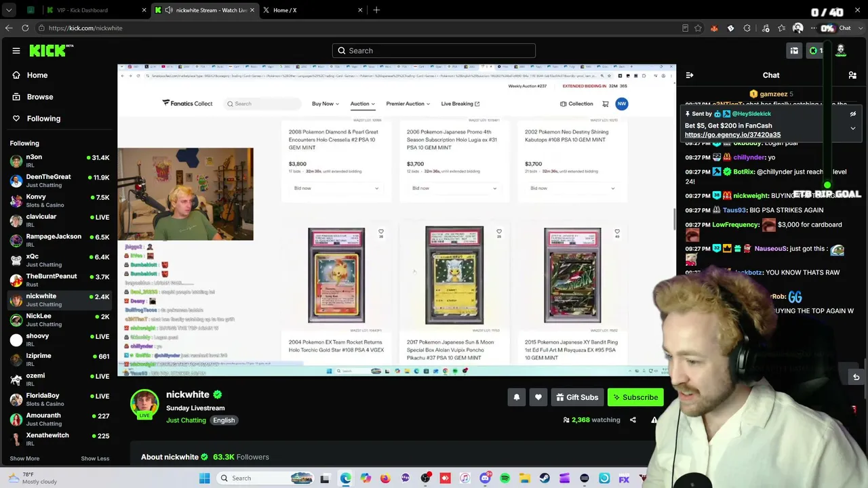Click the Kick layout dashboard icon
Screen dimensions: 868x488
(x=794, y=51)
